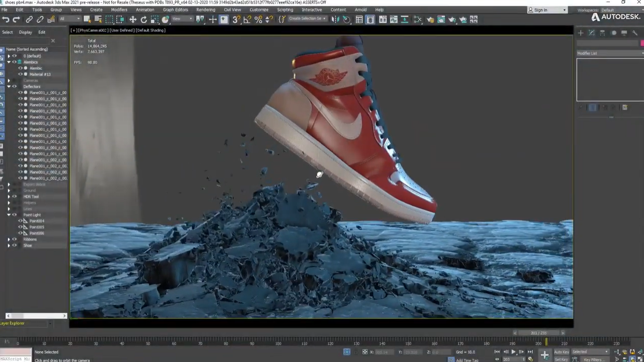
Task: Open the Graph Editors menu
Action: click(175, 9)
